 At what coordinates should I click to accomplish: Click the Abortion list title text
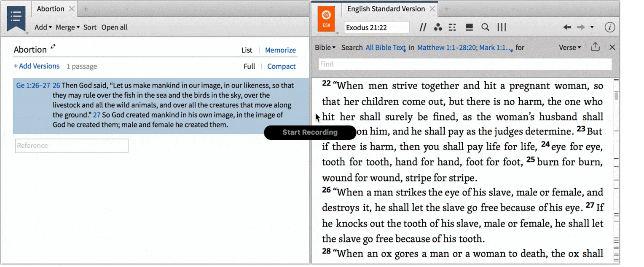[x=30, y=50]
